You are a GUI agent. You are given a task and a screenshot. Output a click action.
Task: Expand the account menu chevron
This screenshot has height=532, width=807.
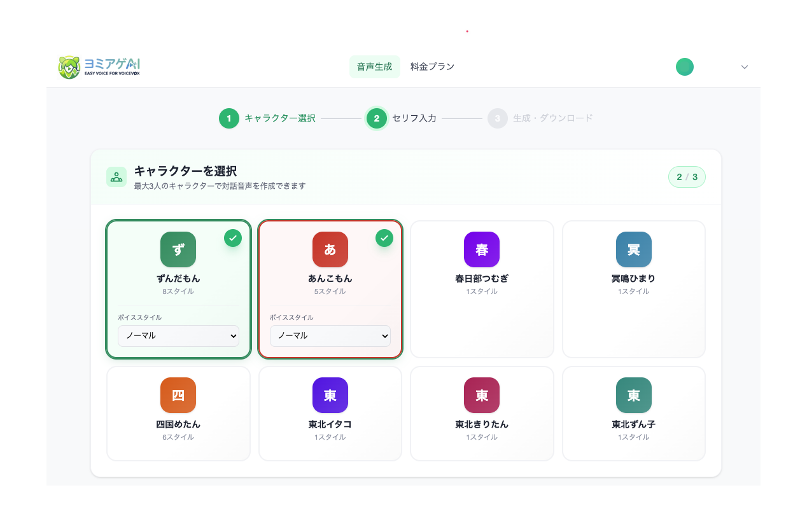(x=744, y=67)
